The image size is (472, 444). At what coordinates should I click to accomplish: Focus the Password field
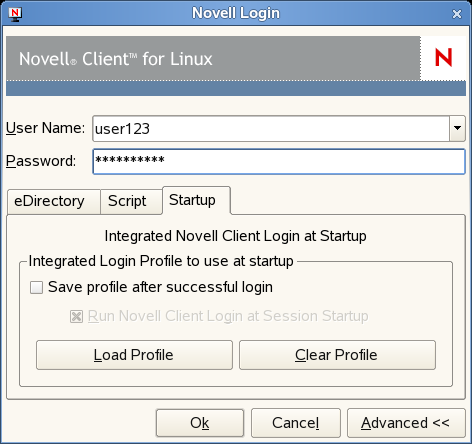pos(279,162)
